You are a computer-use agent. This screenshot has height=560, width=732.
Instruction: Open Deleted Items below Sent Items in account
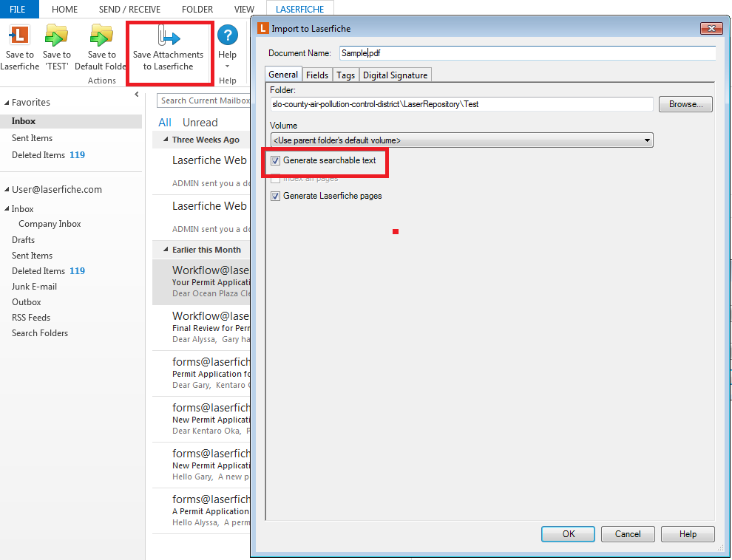tap(48, 271)
